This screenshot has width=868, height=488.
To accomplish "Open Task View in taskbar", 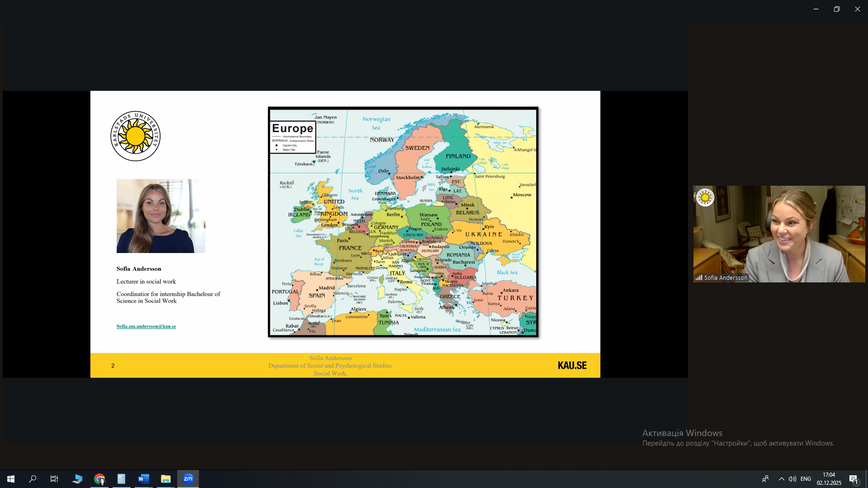I will (x=54, y=479).
